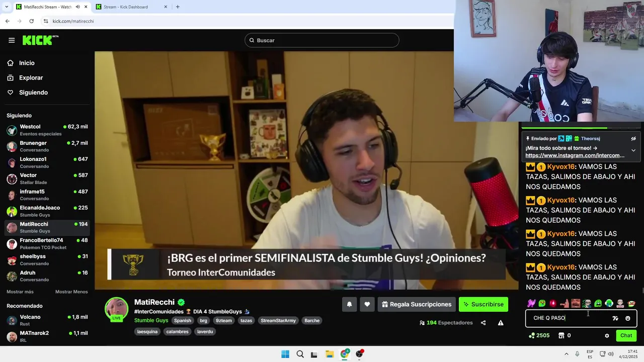Click the bell notifications button

pos(349,304)
